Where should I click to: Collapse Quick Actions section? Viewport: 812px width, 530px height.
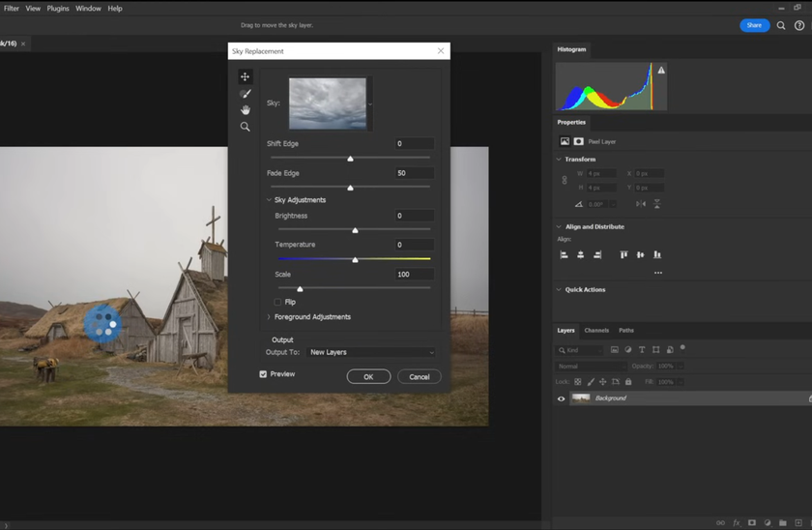pos(559,289)
